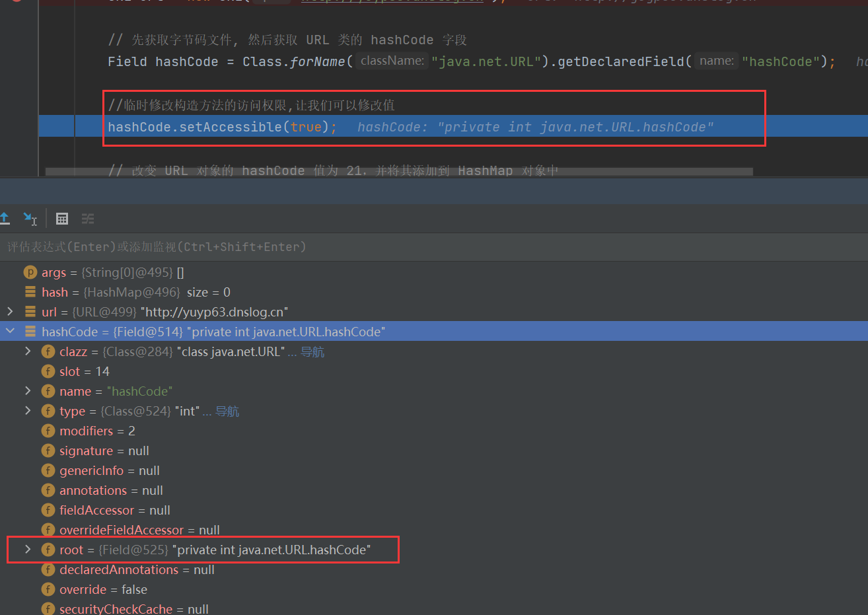The image size is (868, 615).
Task: Select the override = false row
Action: pos(434,589)
